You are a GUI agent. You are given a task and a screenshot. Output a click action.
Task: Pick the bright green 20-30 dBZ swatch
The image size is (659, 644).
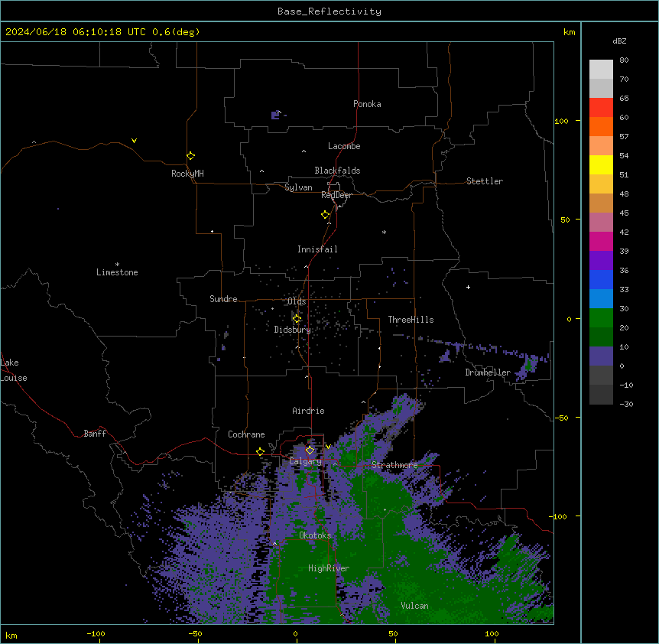pos(601,318)
